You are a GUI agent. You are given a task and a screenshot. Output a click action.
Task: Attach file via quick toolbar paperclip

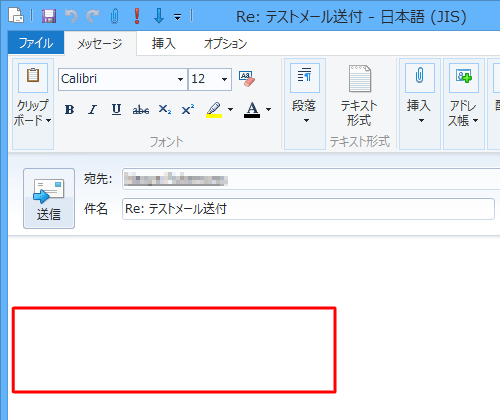115,16
